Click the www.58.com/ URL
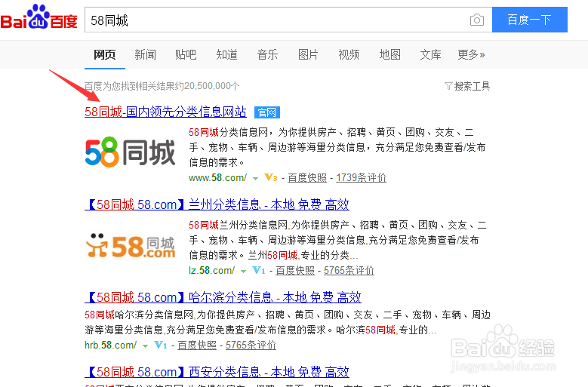Viewport: 588px width, 387px height. click(x=218, y=177)
